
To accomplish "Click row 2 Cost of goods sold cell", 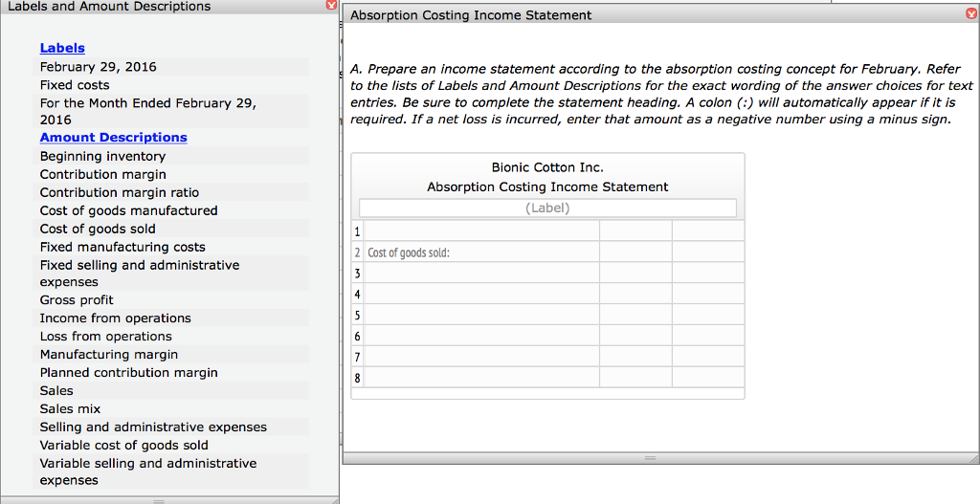I will 481,252.
